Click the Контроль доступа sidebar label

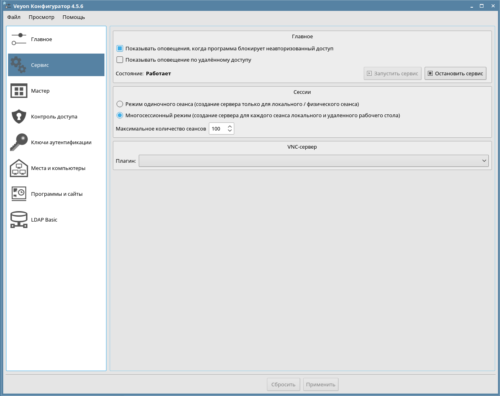(x=54, y=117)
